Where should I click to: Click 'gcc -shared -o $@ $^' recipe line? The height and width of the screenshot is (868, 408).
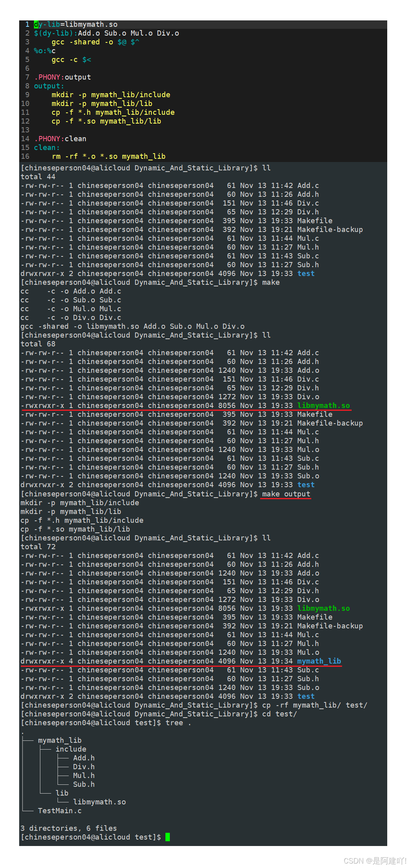click(x=96, y=42)
